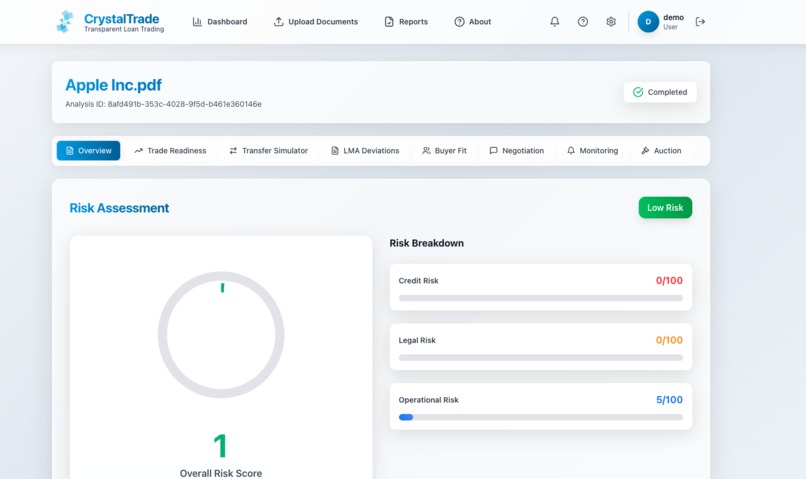The height and width of the screenshot is (479, 806).
Task: Click the Low Risk badge
Action: pyautogui.click(x=665, y=208)
